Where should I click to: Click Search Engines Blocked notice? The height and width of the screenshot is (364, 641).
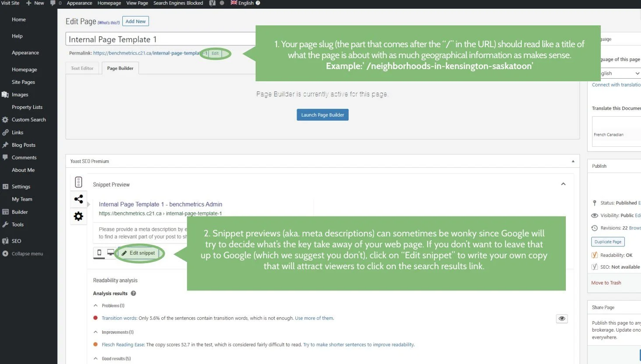tap(178, 3)
